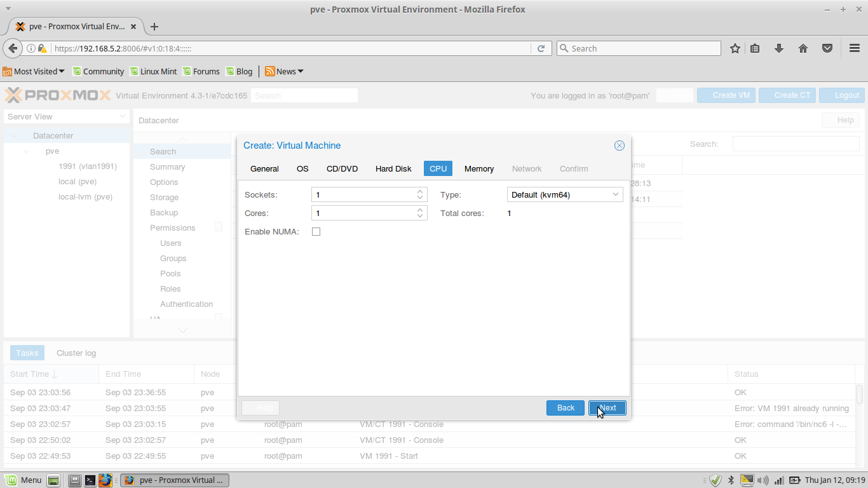This screenshot has height=488, width=868.
Task: Switch to the Hard Disk tab
Action: [393, 168]
